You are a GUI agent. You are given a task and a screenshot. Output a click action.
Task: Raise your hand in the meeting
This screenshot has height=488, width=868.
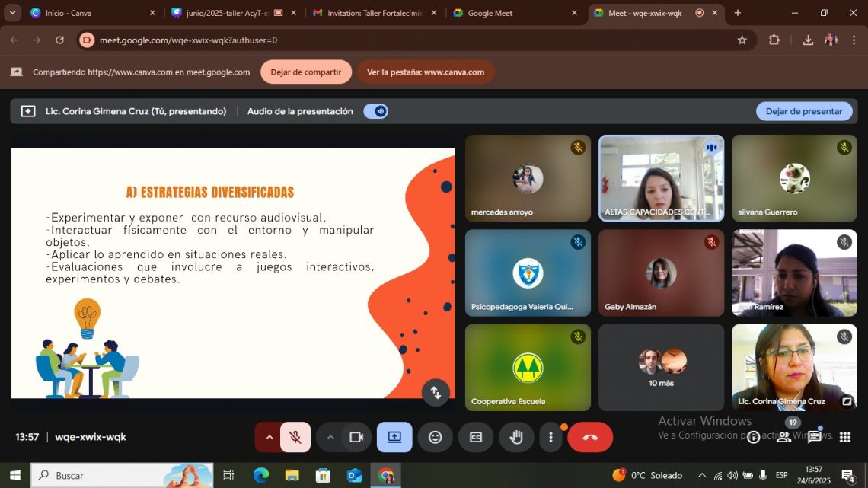point(516,437)
